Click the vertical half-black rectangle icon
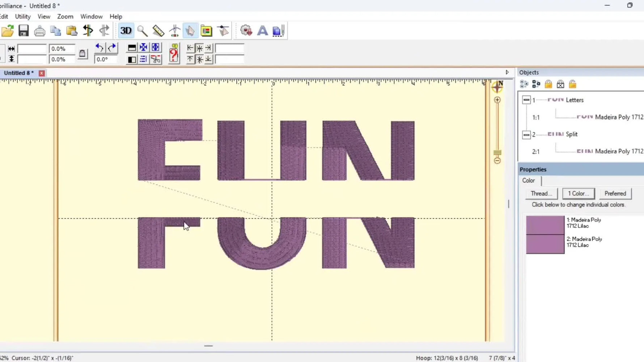Image resolution: width=644 pixels, height=362 pixels. [132, 59]
